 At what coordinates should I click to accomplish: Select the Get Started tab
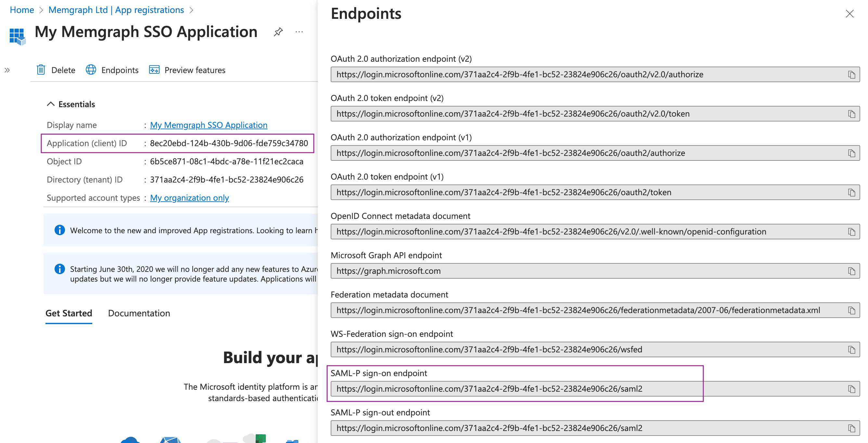[69, 313]
